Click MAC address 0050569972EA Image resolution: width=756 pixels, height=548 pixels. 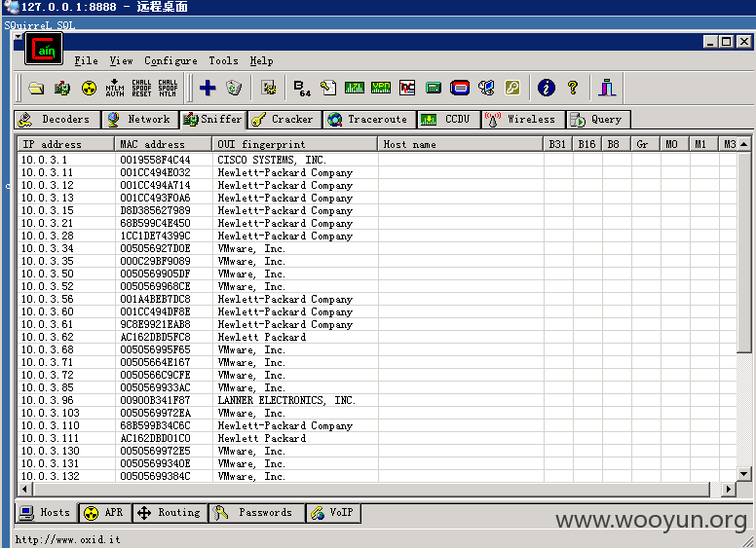tap(155, 413)
